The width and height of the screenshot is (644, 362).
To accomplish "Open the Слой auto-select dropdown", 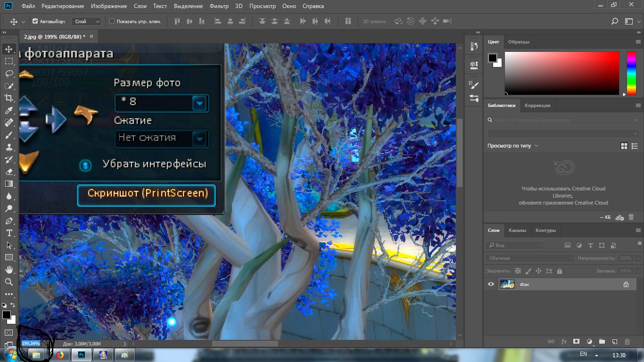I will 87,21.
